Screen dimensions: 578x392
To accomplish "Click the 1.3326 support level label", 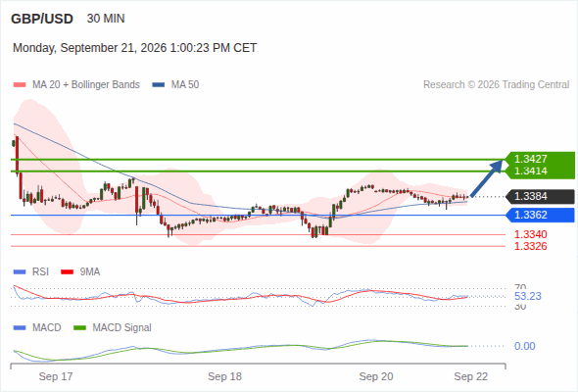I will (530, 246).
